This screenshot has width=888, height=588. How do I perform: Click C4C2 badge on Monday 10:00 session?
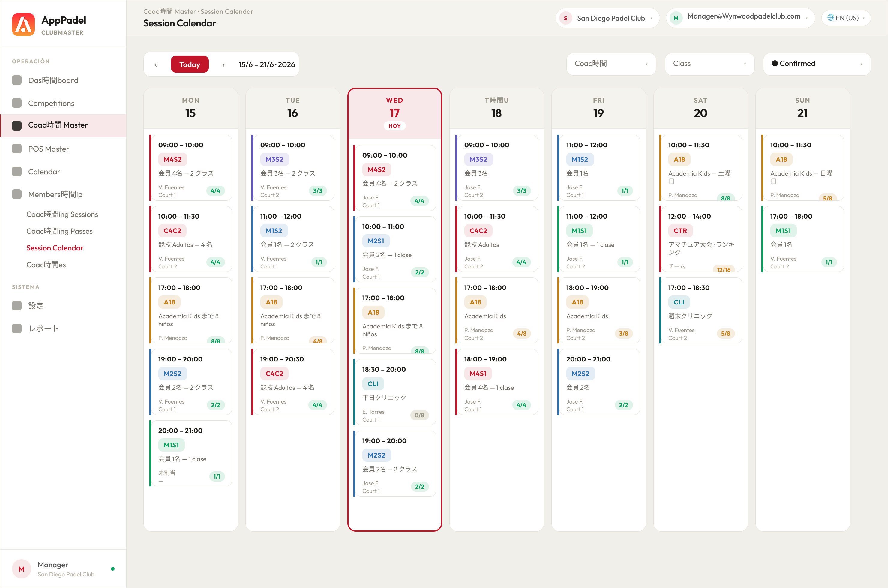click(172, 231)
